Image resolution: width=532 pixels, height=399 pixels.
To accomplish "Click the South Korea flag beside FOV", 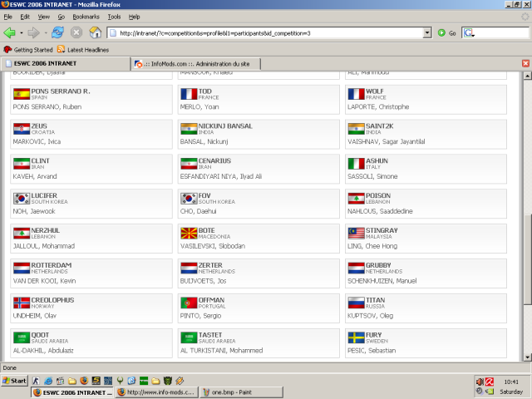I will (189, 199).
